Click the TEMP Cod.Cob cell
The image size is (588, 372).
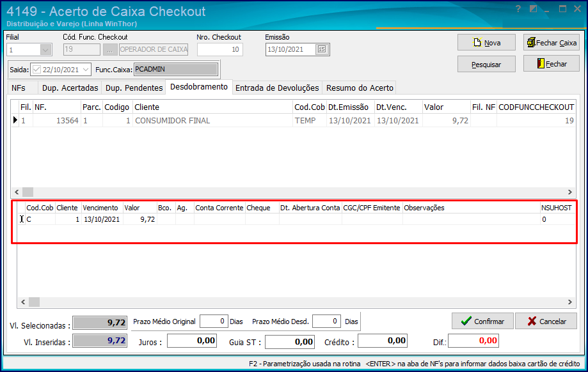310,121
